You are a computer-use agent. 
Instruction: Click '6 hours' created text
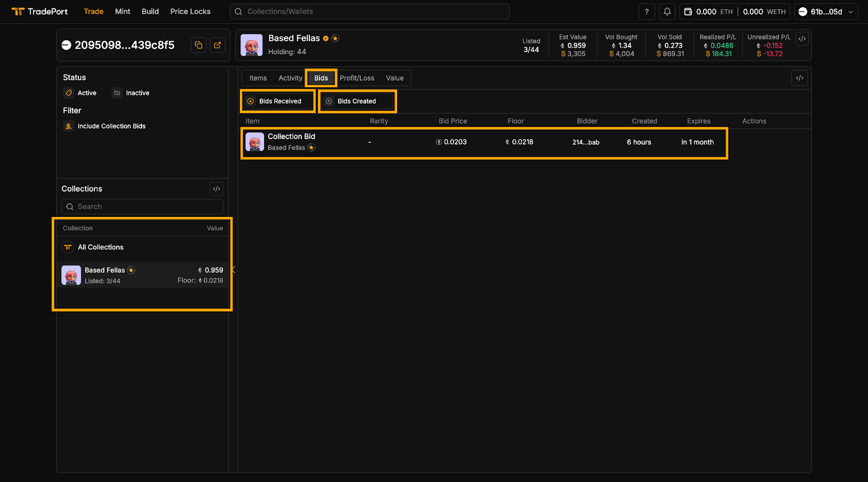(x=639, y=142)
